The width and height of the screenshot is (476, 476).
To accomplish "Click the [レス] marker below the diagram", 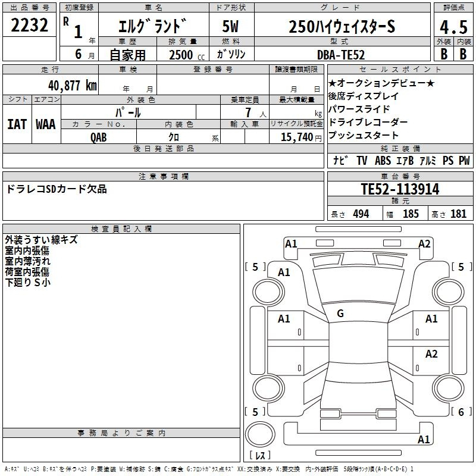I will click(260, 456).
